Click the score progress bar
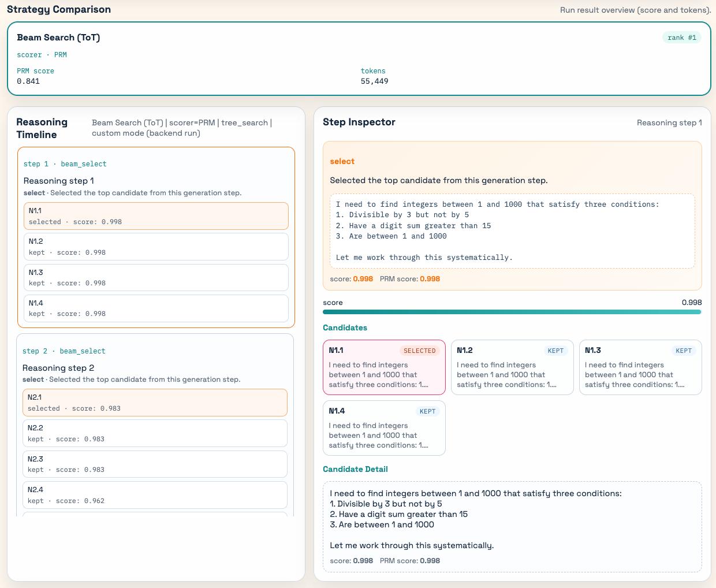Screen dimensions: 716x588 512,312
